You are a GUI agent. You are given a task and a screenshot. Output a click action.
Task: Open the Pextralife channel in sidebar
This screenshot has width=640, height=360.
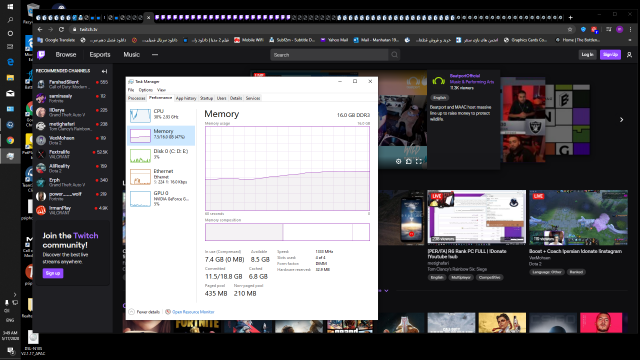[x=72, y=154]
